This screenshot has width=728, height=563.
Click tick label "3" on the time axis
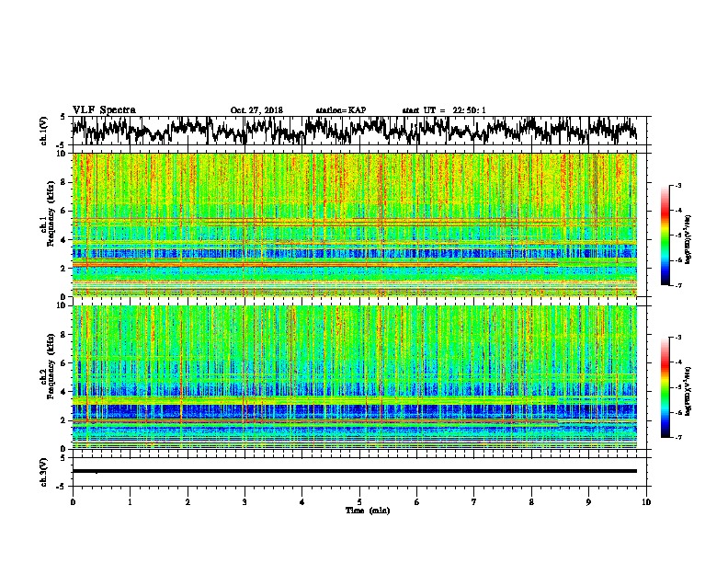click(245, 501)
